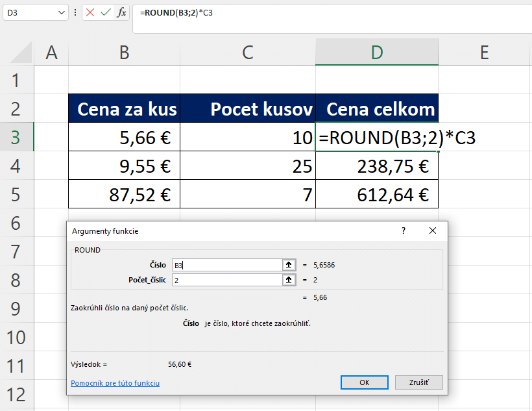Click the formula bar text =ROUND(B3;2)*C3
The width and height of the screenshot is (532, 411).
click(176, 13)
